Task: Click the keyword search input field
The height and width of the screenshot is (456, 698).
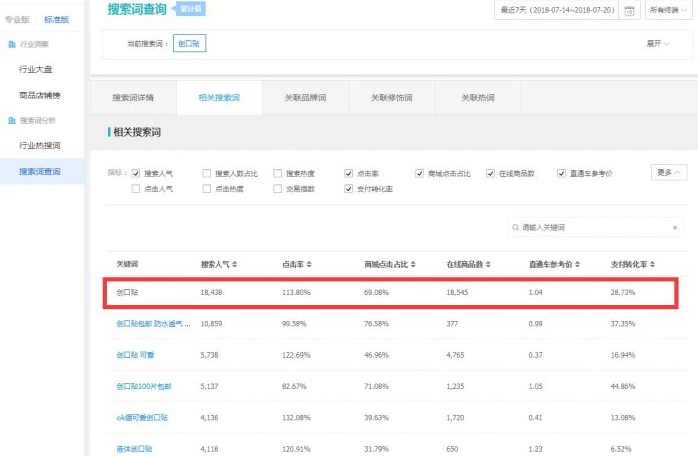Action: pos(594,228)
